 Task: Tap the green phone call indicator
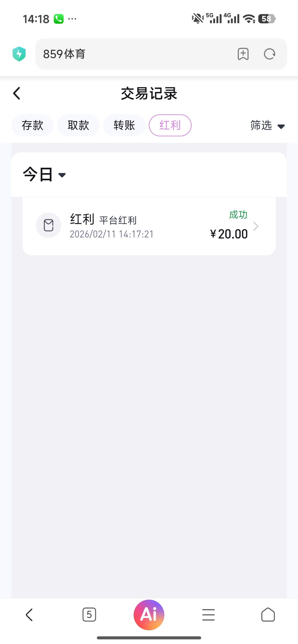pos(59,19)
